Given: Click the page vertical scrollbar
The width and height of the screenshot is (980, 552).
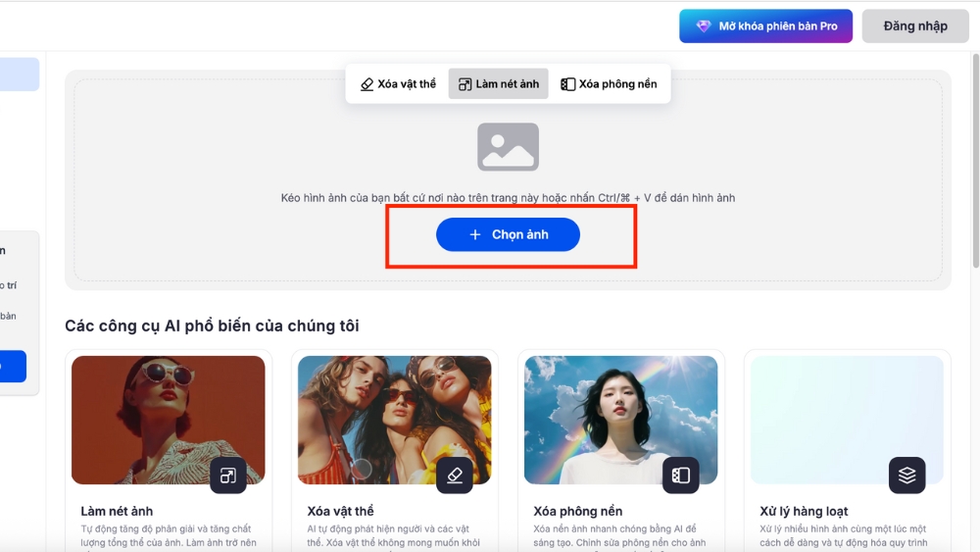Looking at the screenshot, I should [976, 162].
